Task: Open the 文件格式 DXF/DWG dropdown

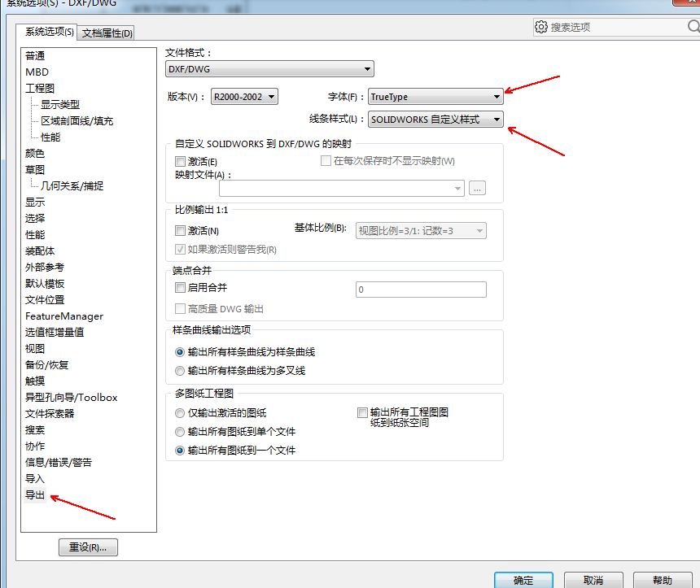Action: pos(269,69)
